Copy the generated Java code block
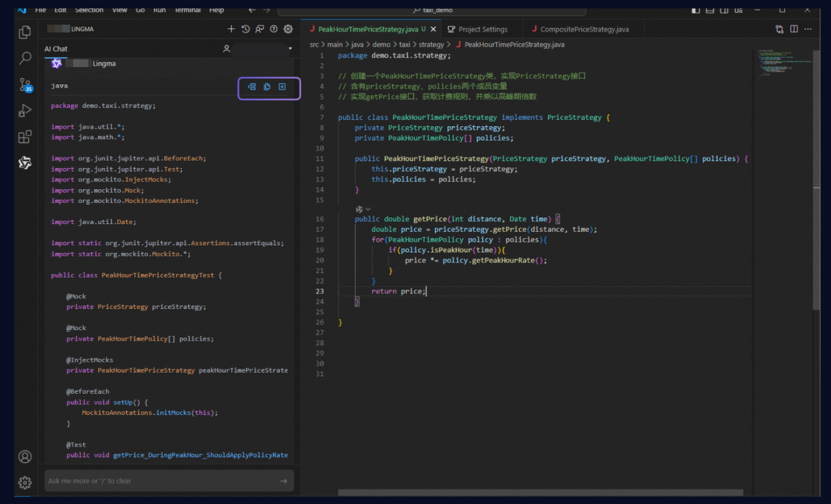This screenshot has width=831, height=504. tap(267, 87)
